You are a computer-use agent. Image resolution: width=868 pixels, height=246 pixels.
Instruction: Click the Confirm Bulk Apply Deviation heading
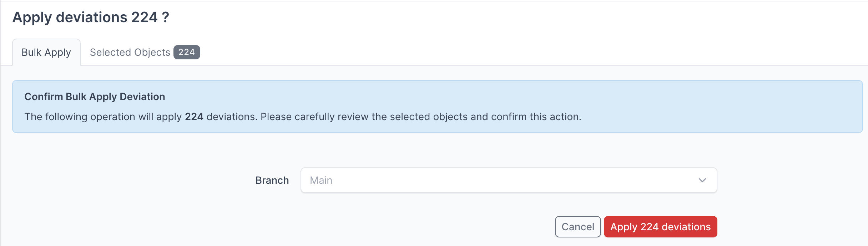point(95,97)
